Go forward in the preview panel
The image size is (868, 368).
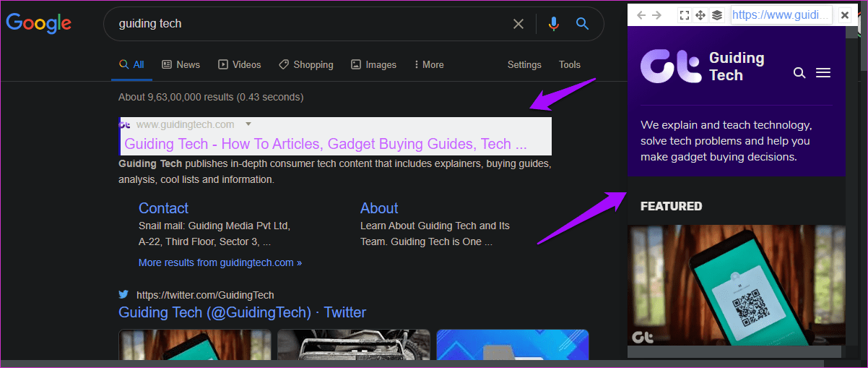click(656, 15)
